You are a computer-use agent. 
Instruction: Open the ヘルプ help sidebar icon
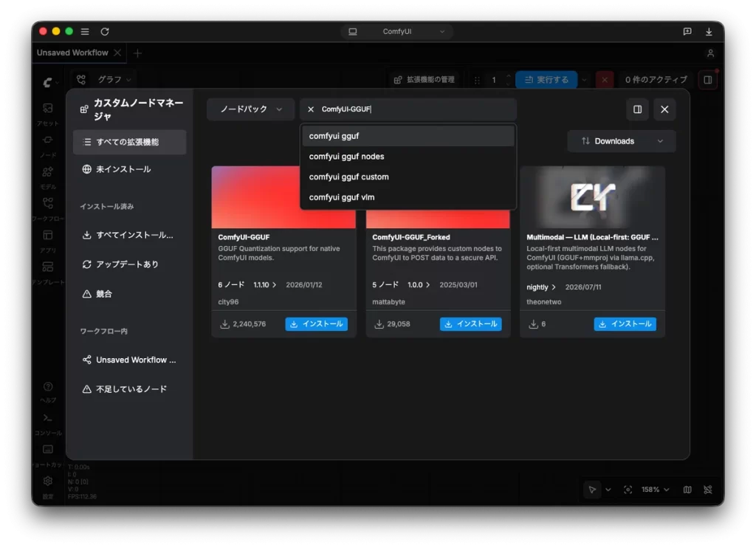pyautogui.click(x=48, y=391)
